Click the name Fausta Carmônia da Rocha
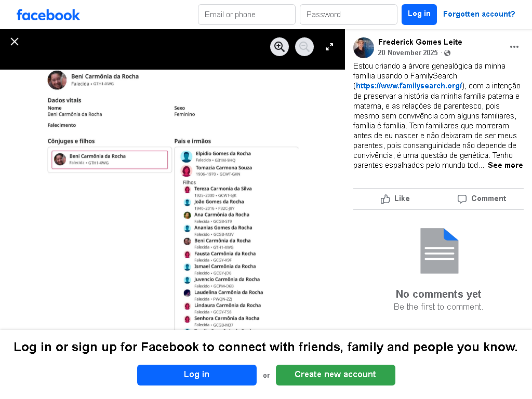The height and width of the screenshot is (399, 532). coord(225,254)
